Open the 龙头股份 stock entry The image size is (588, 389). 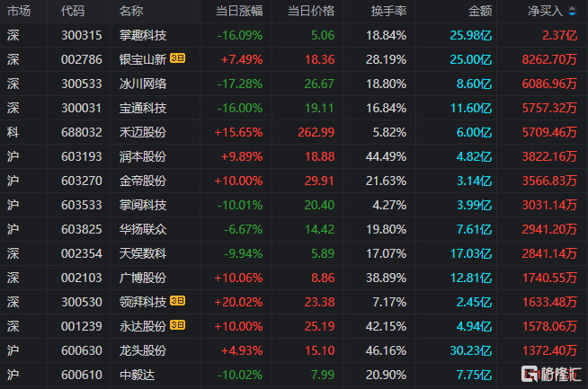294,350
